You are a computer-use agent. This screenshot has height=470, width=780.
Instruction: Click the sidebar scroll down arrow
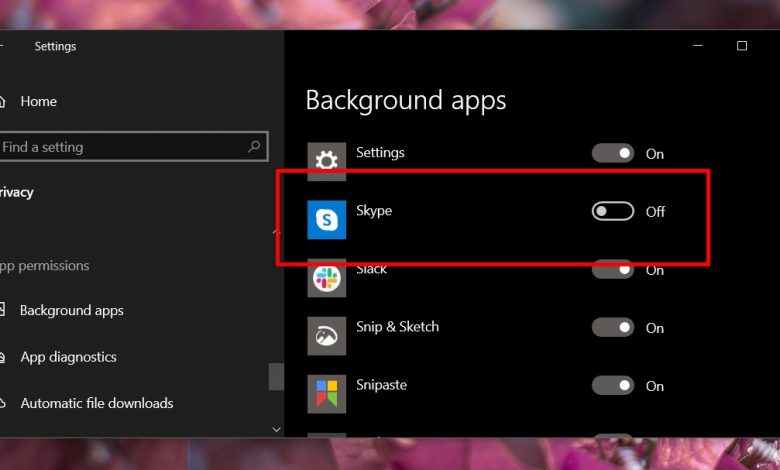click(277, 429)
